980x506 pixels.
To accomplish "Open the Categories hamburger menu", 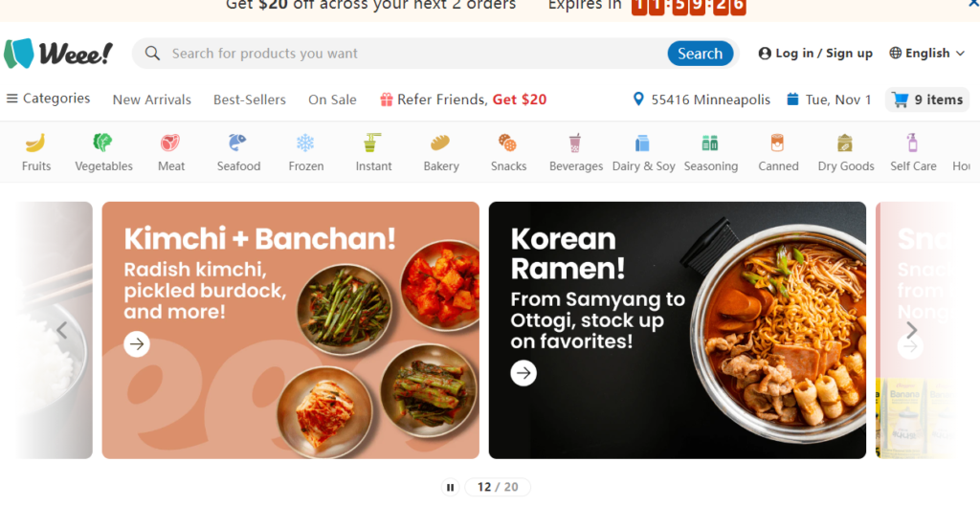I will [48, 99].
